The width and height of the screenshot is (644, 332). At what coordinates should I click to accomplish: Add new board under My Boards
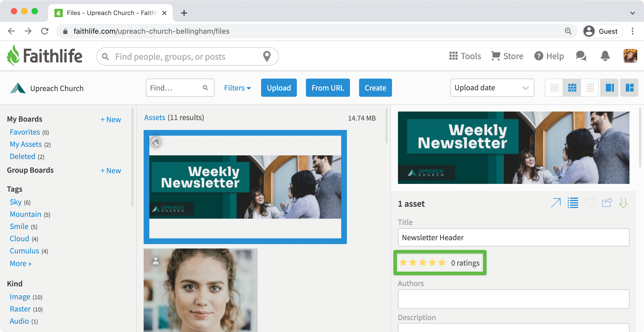click(x=111, y=119)
